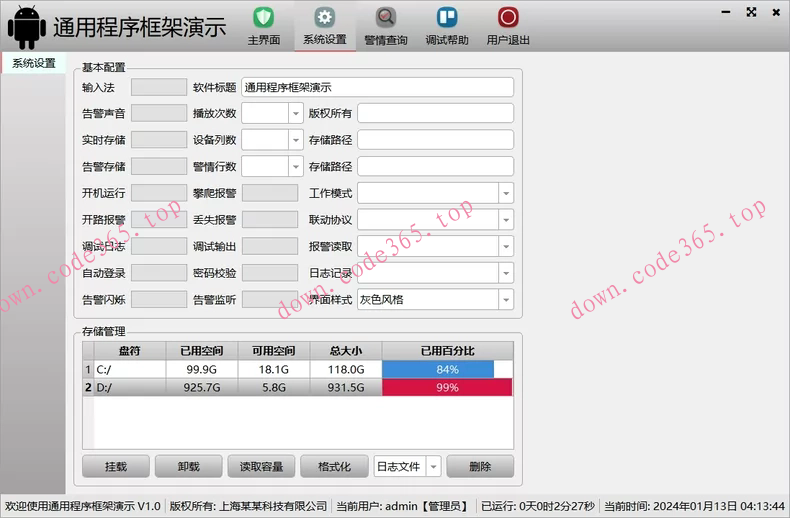The image size is (790, 518).
Task: Toggle the 调试日志 switch
Action: 159,246
